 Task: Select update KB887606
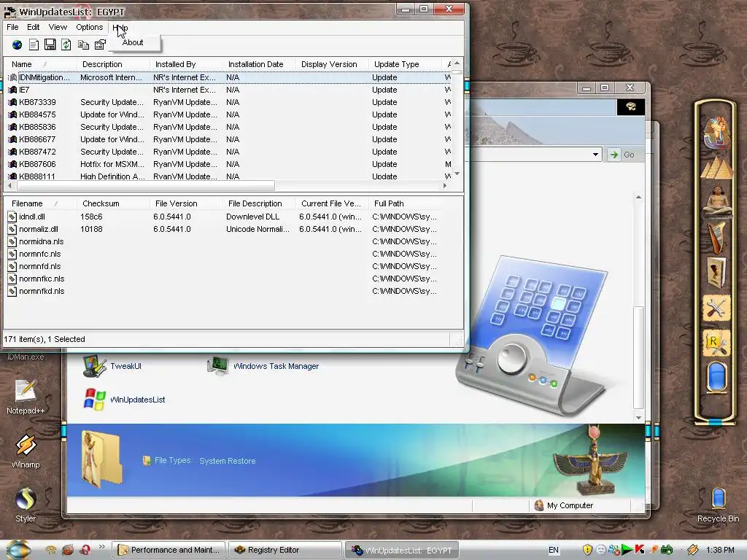[x=228, y=164]
